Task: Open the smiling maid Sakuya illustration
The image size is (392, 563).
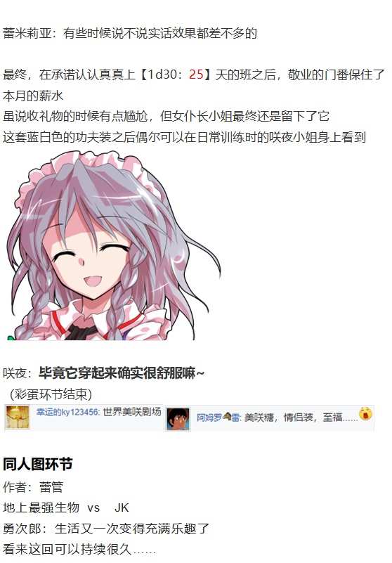Action: 112,245
